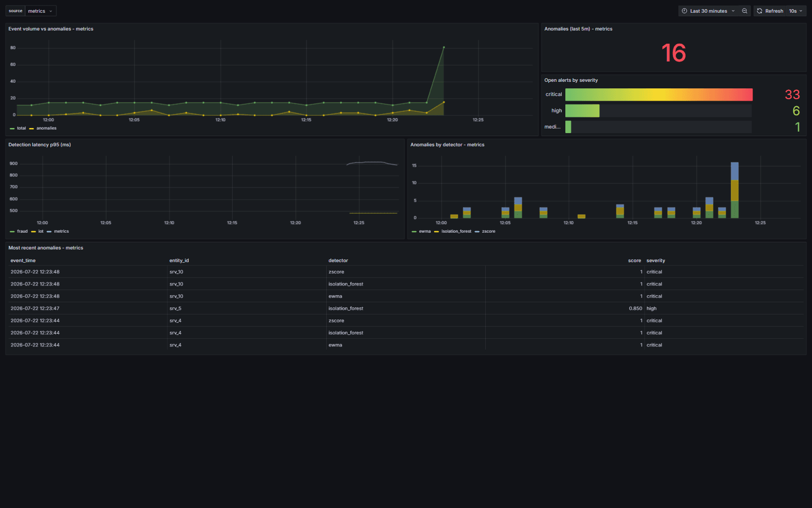Click the 80 peak point on total line
The height and width of the screenshot is (508, 812).
(x=444, y=47)
